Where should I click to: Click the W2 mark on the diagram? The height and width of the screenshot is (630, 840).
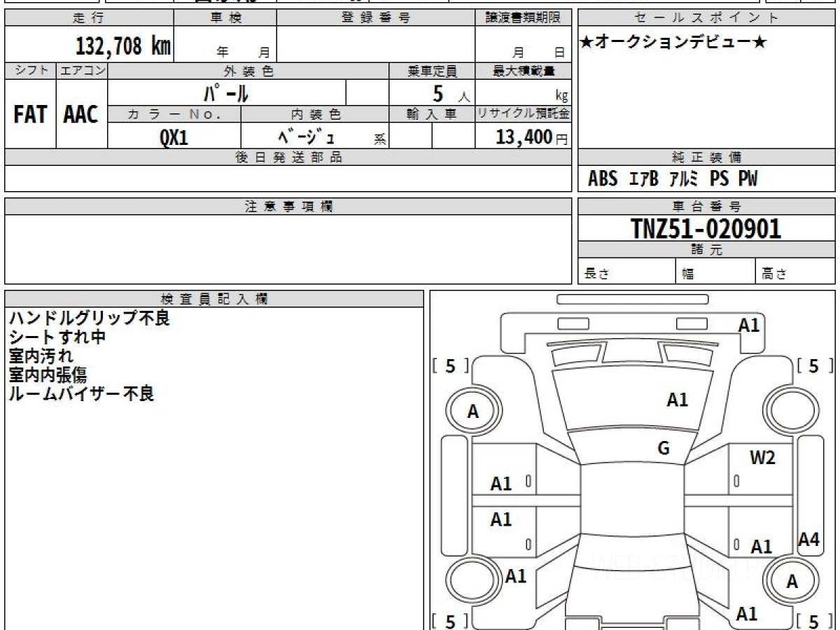pos(762,458)
